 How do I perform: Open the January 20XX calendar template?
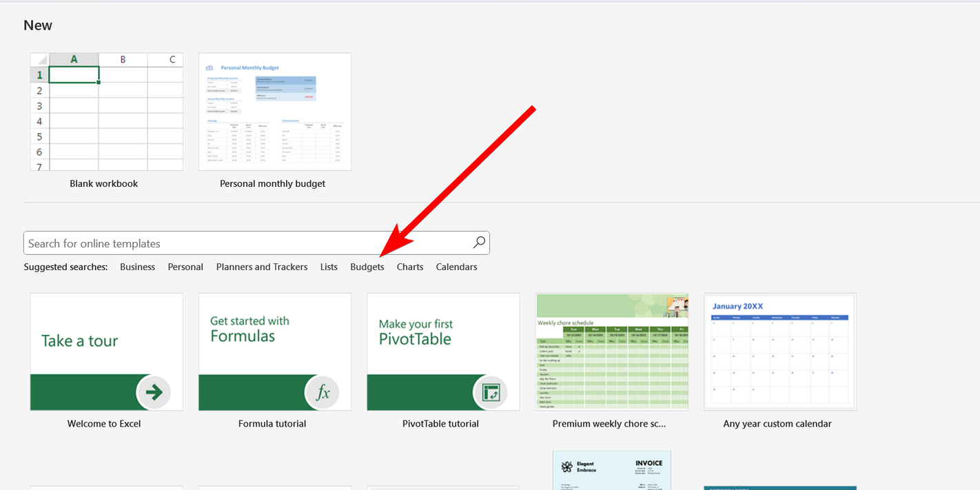(780, 352)
